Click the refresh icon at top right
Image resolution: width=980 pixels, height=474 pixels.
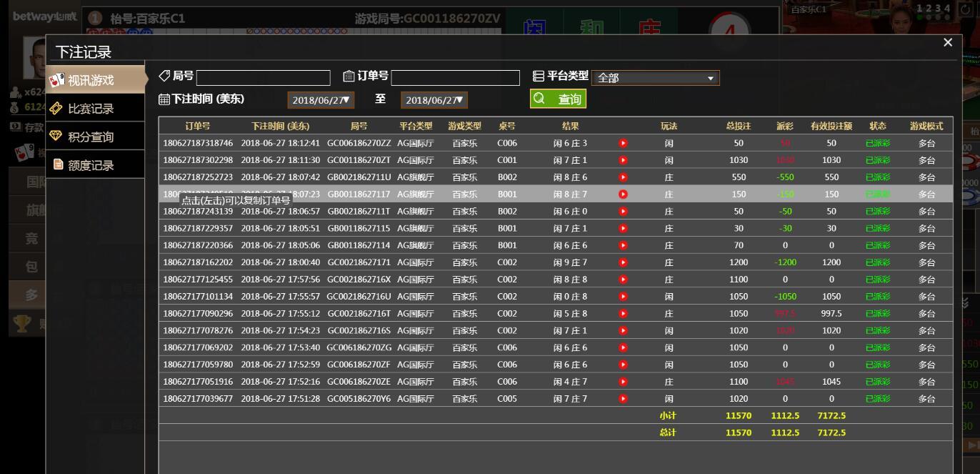pos(966,10)
